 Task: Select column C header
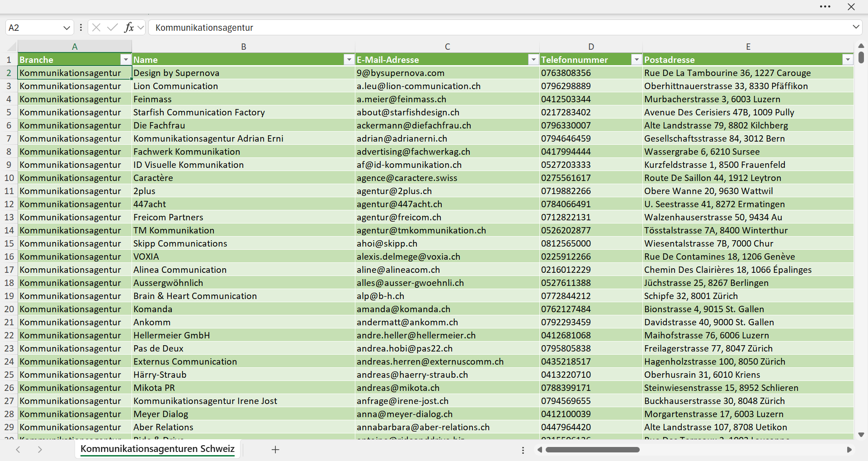coord(447,47)
